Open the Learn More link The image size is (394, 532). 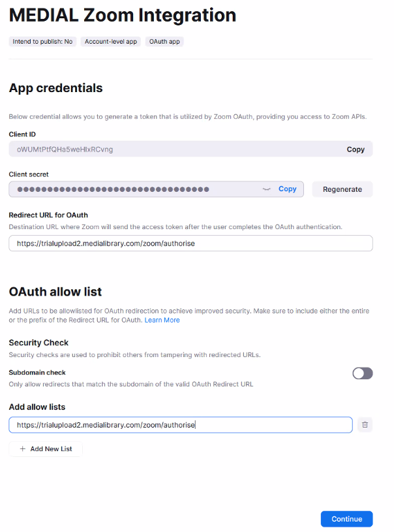(x=162, y=320)
